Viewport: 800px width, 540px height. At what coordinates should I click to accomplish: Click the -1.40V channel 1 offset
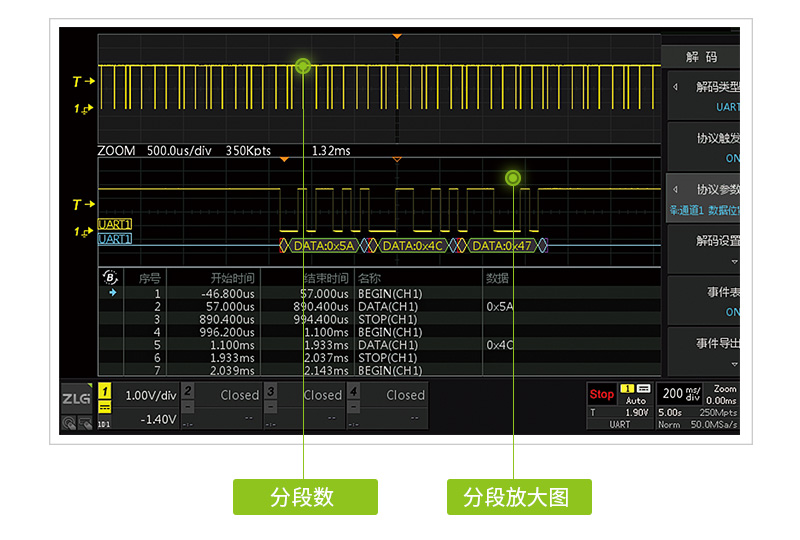(x=158, y=420)
